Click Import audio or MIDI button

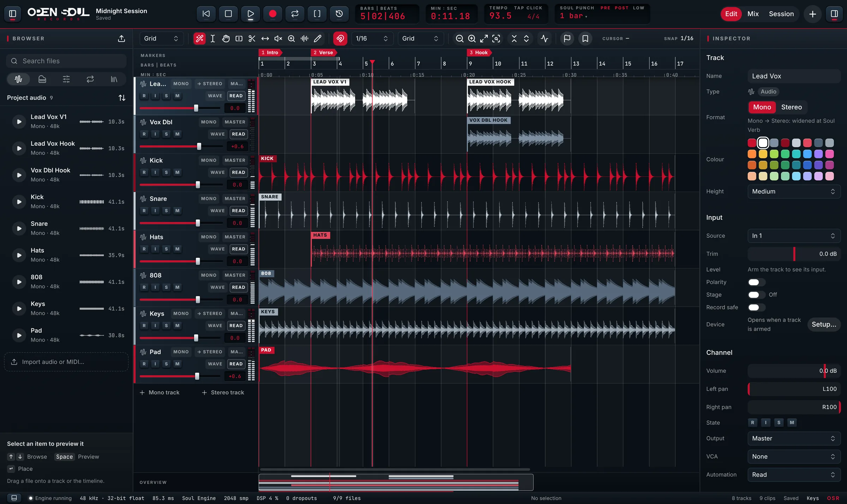pos(66,362)
